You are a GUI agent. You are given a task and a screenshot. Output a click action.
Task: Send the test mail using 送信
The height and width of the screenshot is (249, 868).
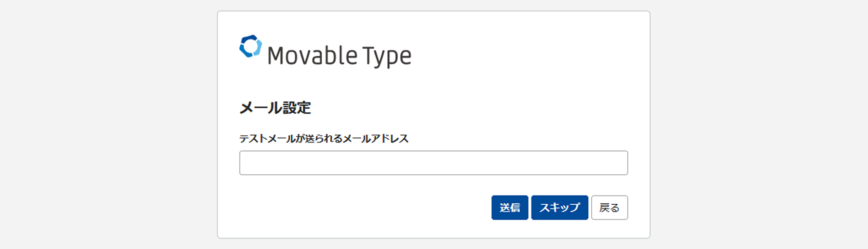(x=510, y=208)
